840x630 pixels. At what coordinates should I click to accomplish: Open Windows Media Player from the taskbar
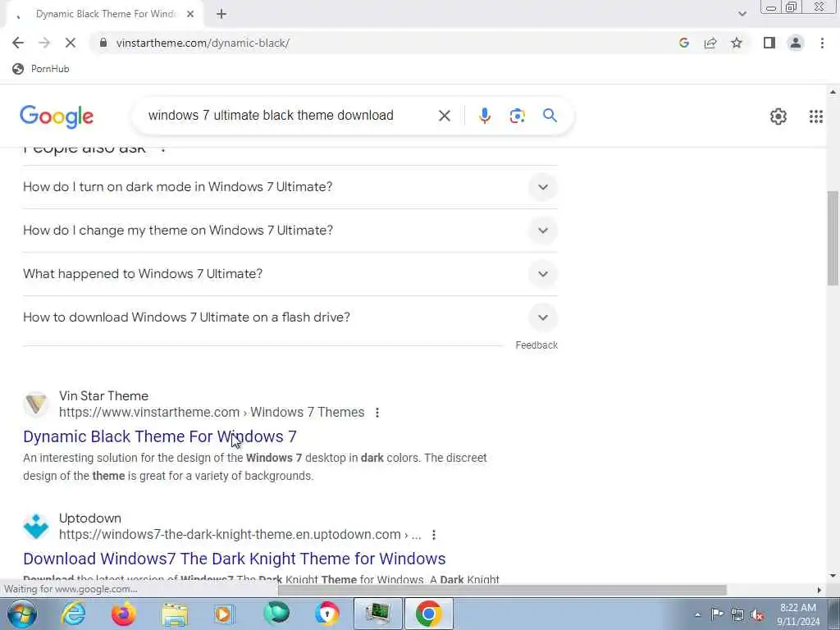(225, 614)
